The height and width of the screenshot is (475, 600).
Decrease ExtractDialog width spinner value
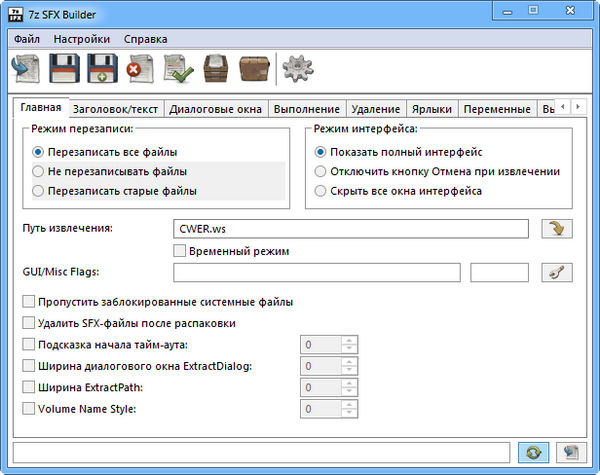[x=349, y=370]
